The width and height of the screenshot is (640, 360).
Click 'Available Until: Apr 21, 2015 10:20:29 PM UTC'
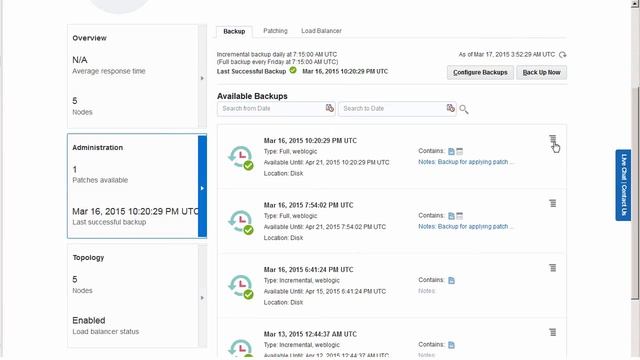327,162
